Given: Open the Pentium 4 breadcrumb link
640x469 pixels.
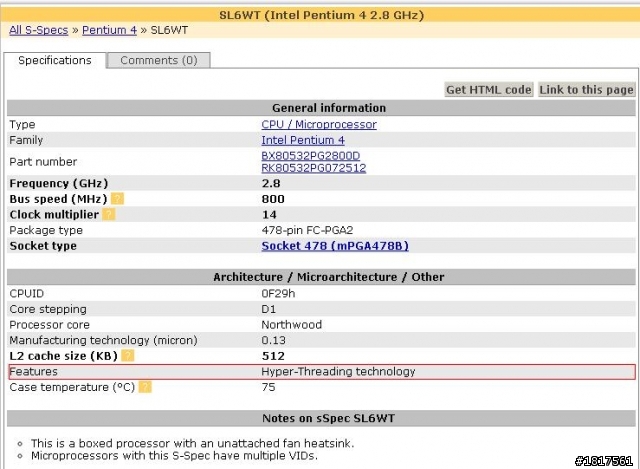Looking at the screenshot, I should (x=109, y=30).
